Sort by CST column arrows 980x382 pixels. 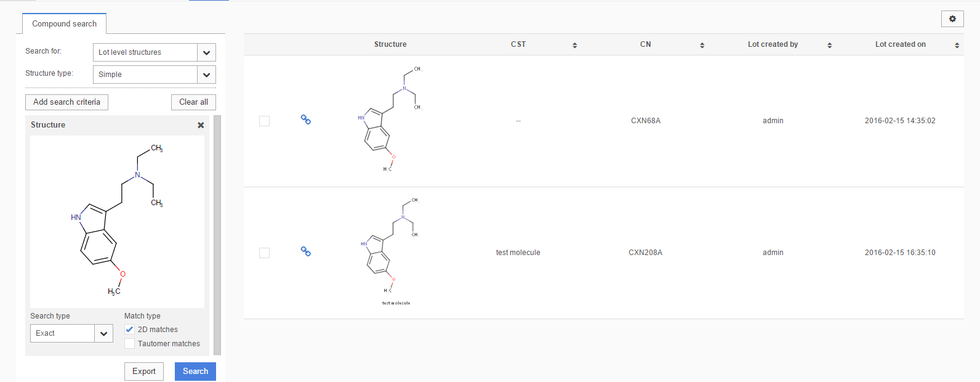(574, 45)
